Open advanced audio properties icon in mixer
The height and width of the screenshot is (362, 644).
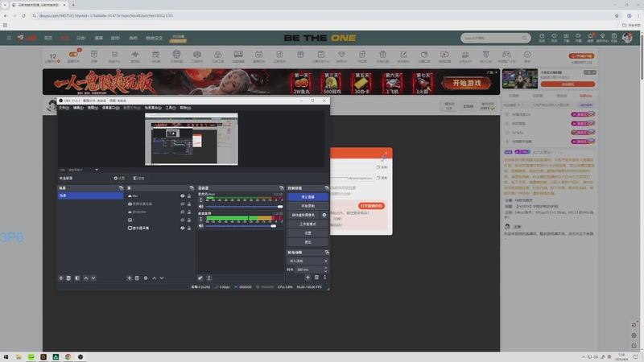tap(200, 278)
